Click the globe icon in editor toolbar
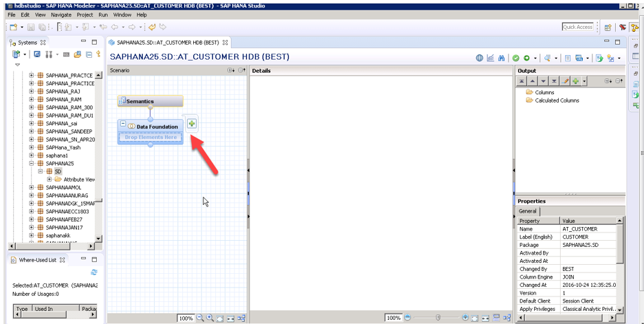The height and width of the screenshot is (324, 644). (479, 58)
